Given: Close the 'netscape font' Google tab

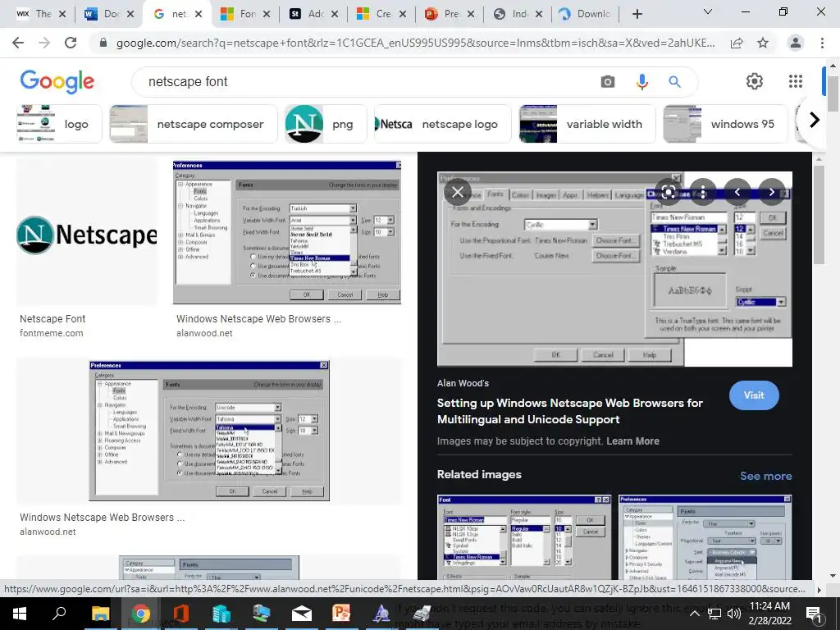Looking at the screenshot, I should coord(199,14).
